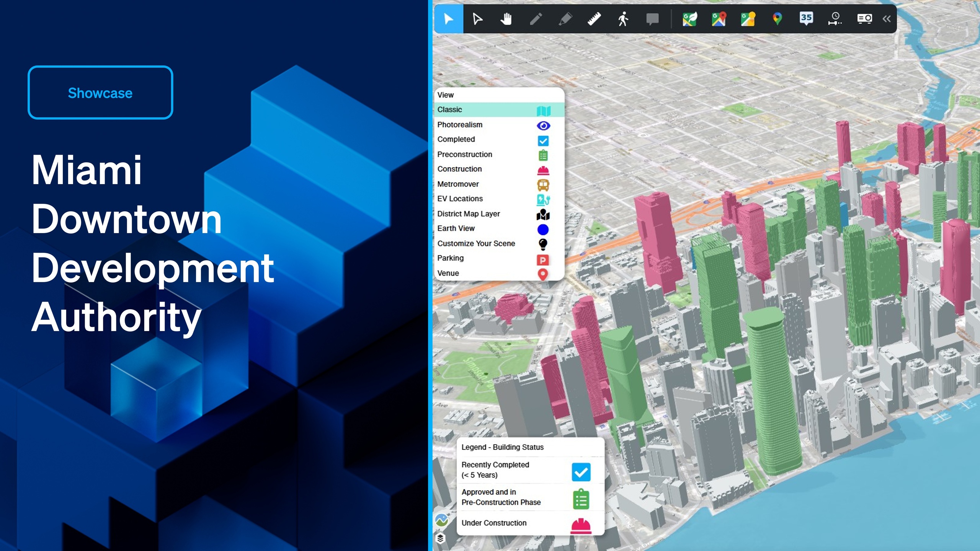Enable the walking person mode

coord(623,19)
